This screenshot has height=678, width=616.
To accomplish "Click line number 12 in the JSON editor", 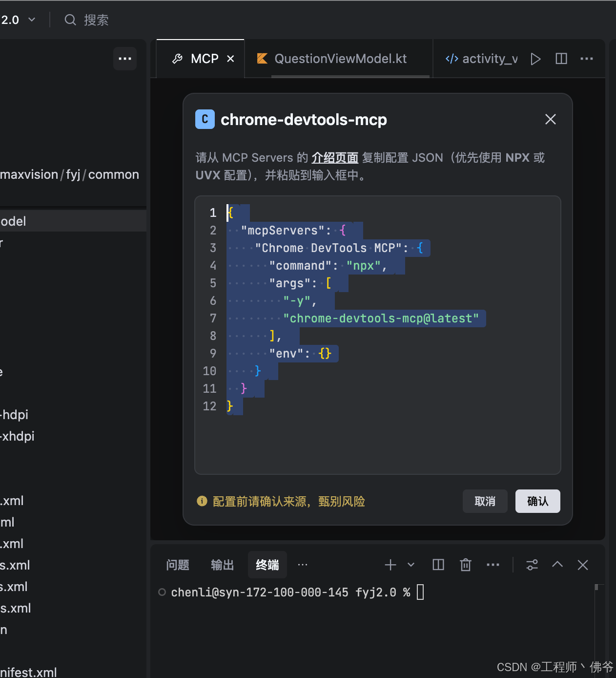I will click(209, 406).
